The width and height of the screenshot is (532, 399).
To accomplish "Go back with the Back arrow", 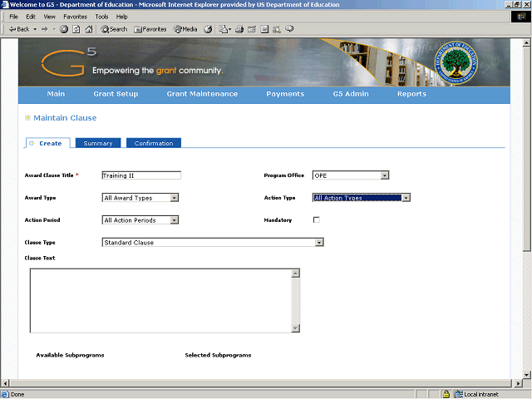I will (19, 29).
